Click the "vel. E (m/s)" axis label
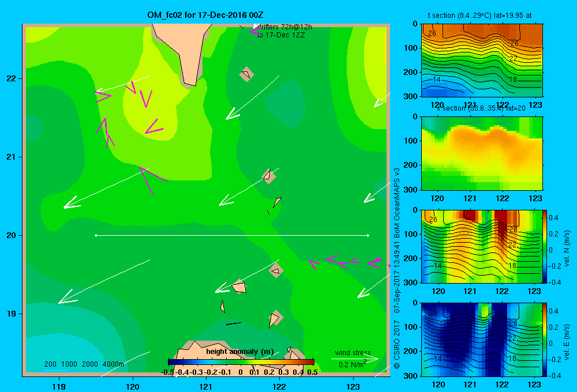The image size is (577, 392). pyautogui.click(x=567, y=342)
